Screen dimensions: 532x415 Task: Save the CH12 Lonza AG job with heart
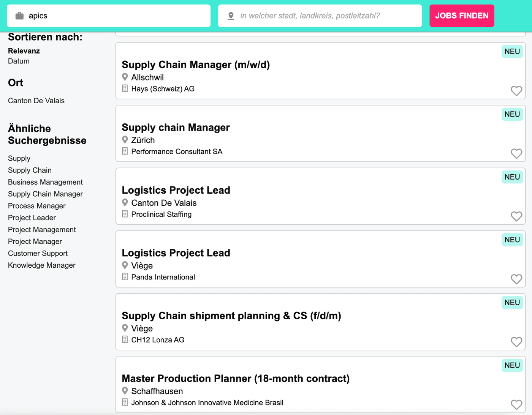(516, 342)
